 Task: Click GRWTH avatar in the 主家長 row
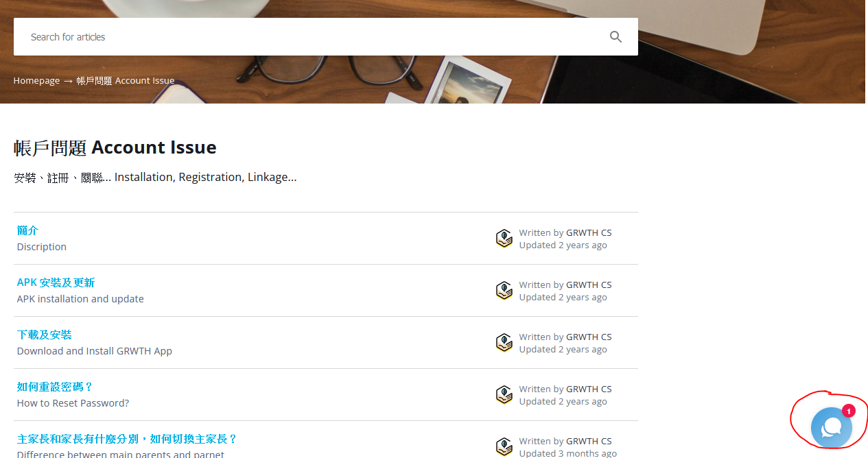point(504,447)
